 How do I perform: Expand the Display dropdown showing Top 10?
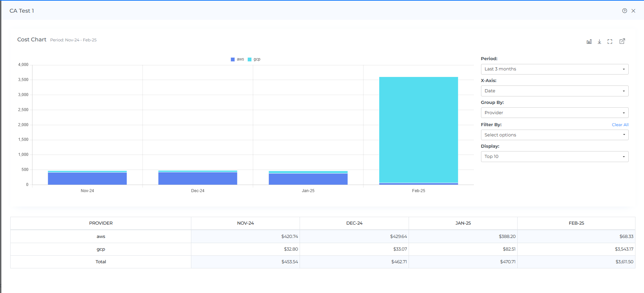[x=554, y=157]
